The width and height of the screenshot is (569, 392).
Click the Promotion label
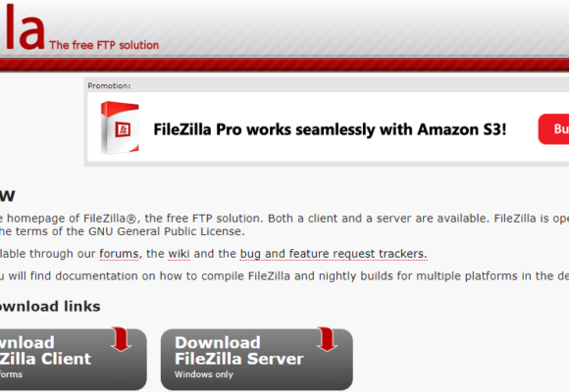point(109,86)
